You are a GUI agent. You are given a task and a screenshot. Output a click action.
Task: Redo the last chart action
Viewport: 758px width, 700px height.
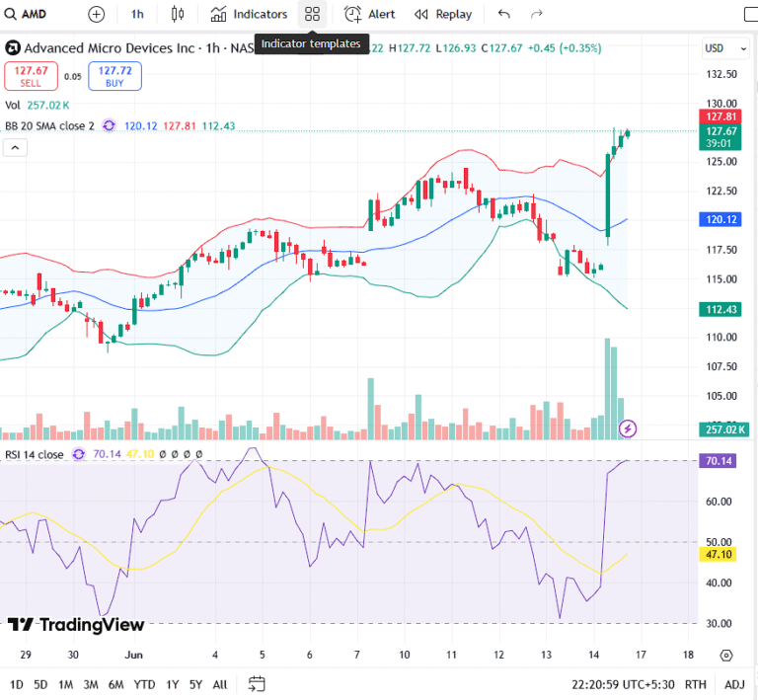tap(537, 15)
